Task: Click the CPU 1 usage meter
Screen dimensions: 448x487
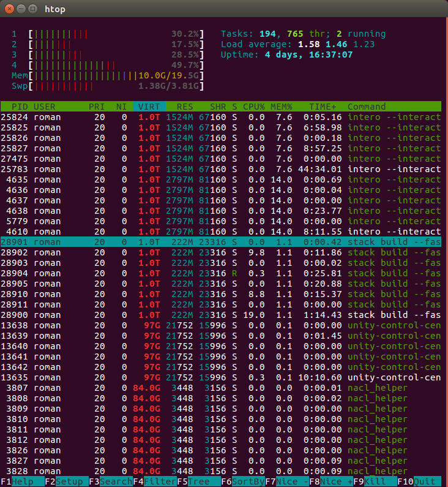Action: 108,34
